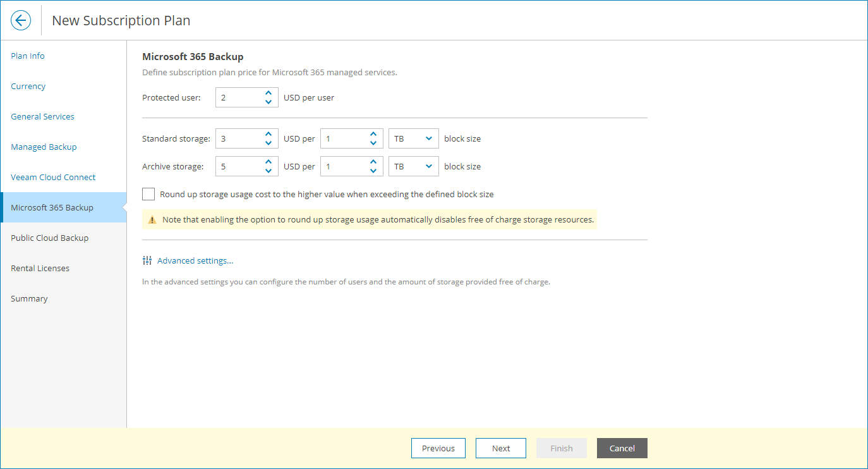Click the Advanced settings sliders icon

[147, 260]
